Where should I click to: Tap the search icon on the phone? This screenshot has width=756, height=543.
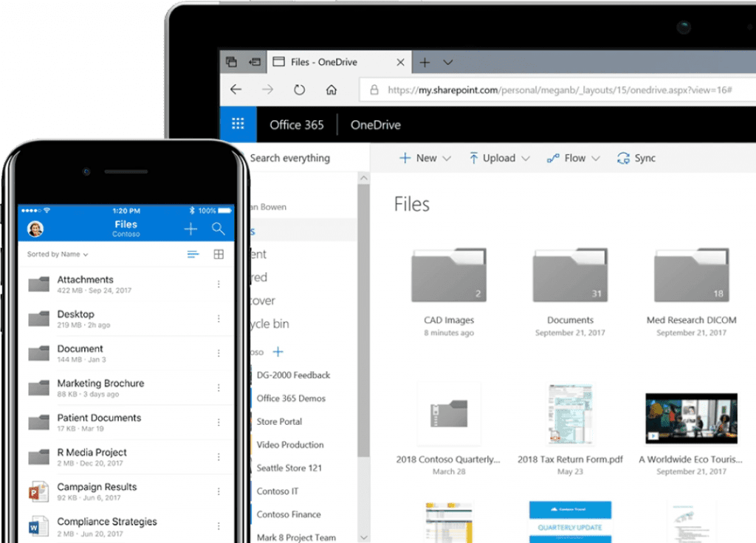219,229
